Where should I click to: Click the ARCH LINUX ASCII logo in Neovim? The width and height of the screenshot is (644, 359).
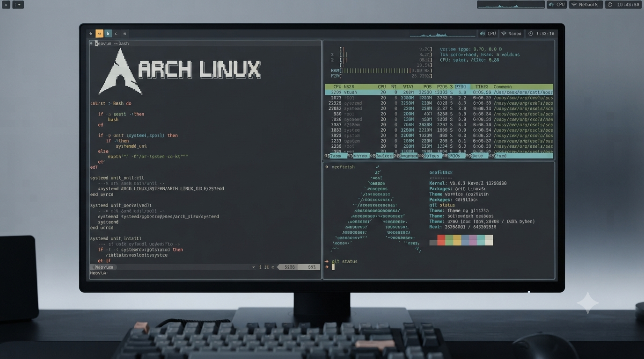[180, 71]
